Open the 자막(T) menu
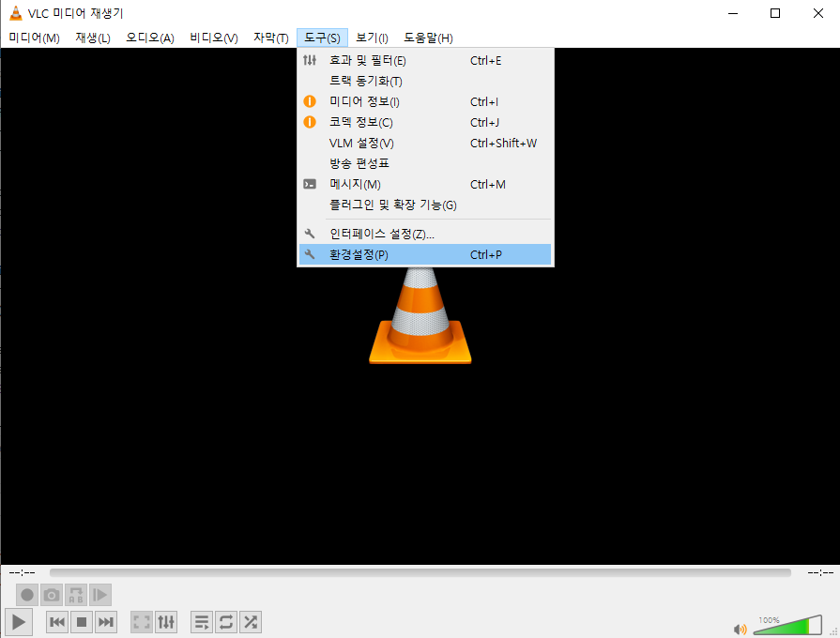This screenshot has width=840, height=638. [x=270, y=38]
